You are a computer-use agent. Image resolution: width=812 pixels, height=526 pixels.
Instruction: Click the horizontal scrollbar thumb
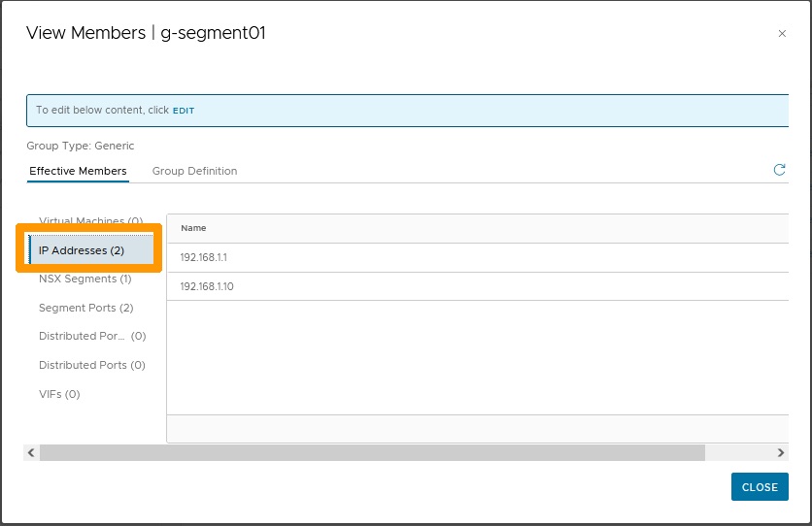coord(372,452)
